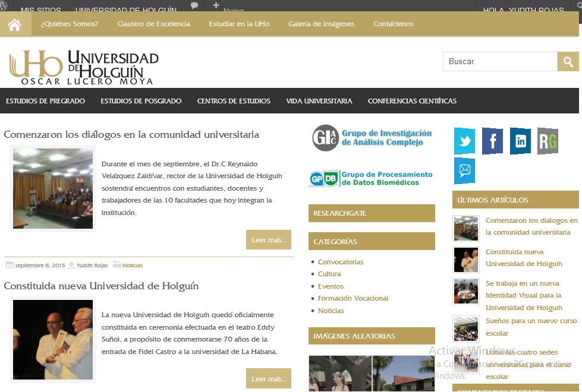582x392 pixels.
Task: Open the Twitter social icon
Action: pyautogui.click(x=464, y=141)
